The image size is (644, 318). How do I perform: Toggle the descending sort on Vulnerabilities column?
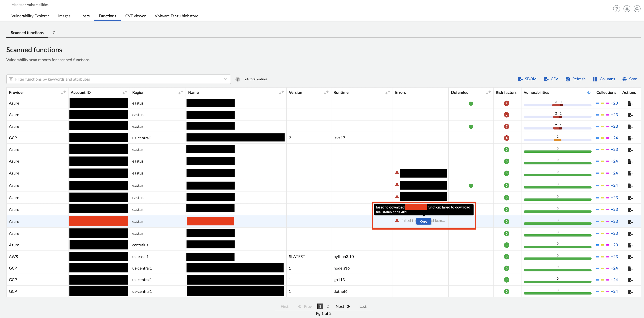[589, 92]
